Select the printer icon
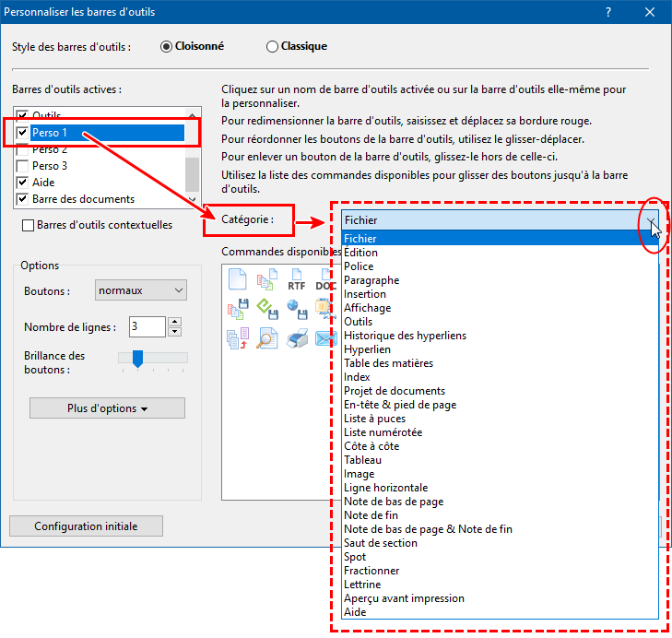Viewport: 672px width, 638px height. click(296, 338)
